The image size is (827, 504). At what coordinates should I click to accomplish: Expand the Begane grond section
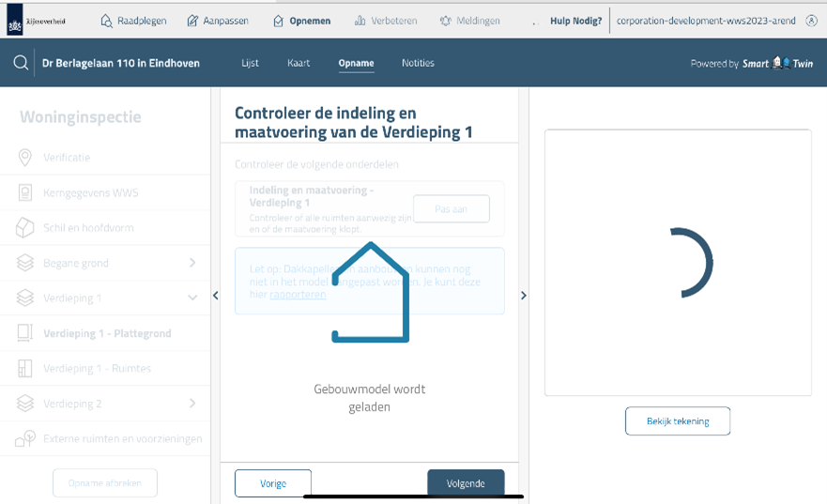click(x=192, y=263)
